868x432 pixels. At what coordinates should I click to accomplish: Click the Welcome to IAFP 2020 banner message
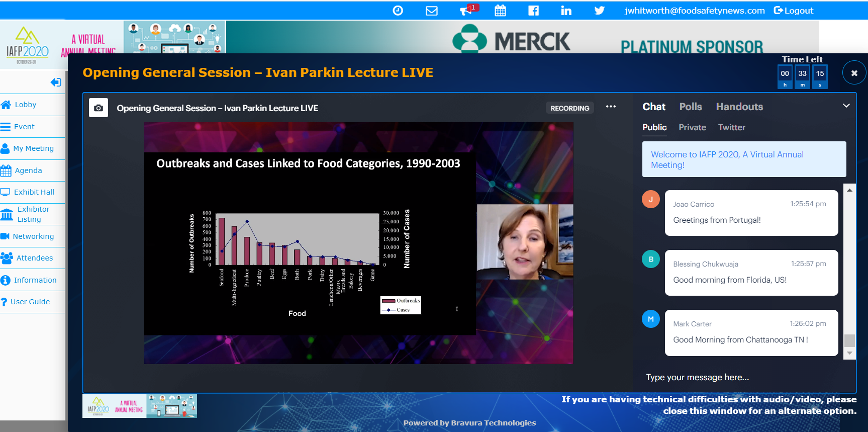[744, 159]
